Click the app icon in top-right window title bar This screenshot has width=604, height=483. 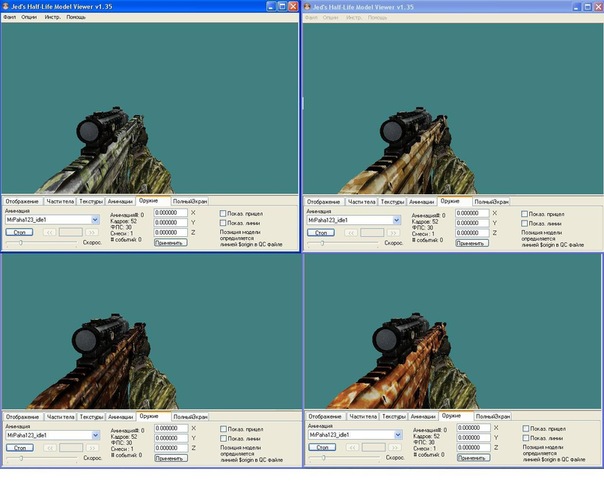click(307, 7)
